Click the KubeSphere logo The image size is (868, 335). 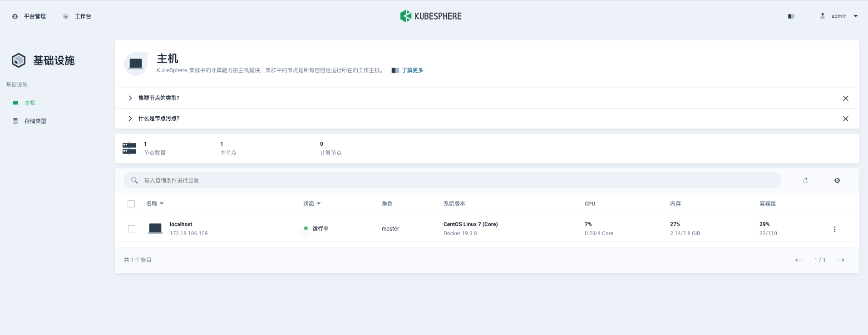(x=431, y=16)
